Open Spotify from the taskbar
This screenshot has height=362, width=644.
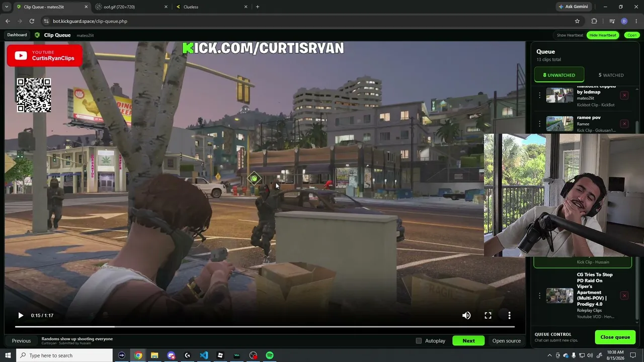(270, 355)
